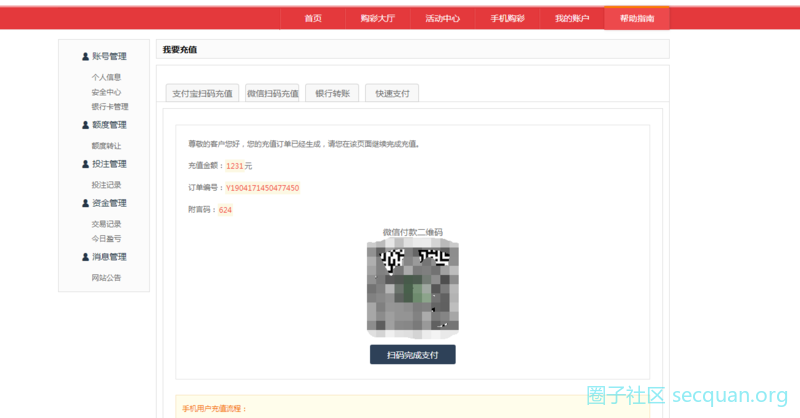Click the WeChat payment QR code image
Image resolution: width=800 pixels, height=418 pixels.
(x=413, y=288)
